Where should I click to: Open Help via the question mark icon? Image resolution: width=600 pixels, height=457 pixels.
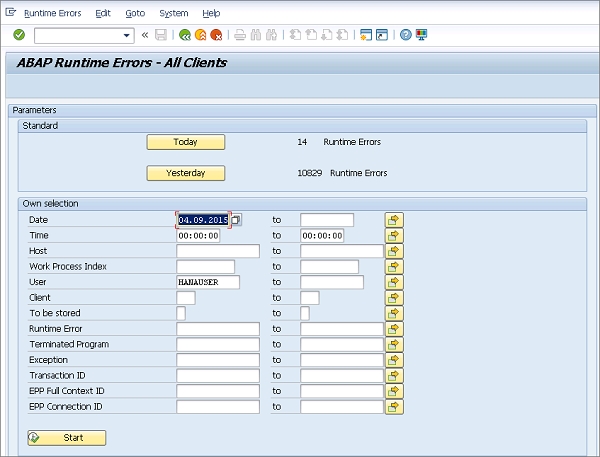(405, 35)
